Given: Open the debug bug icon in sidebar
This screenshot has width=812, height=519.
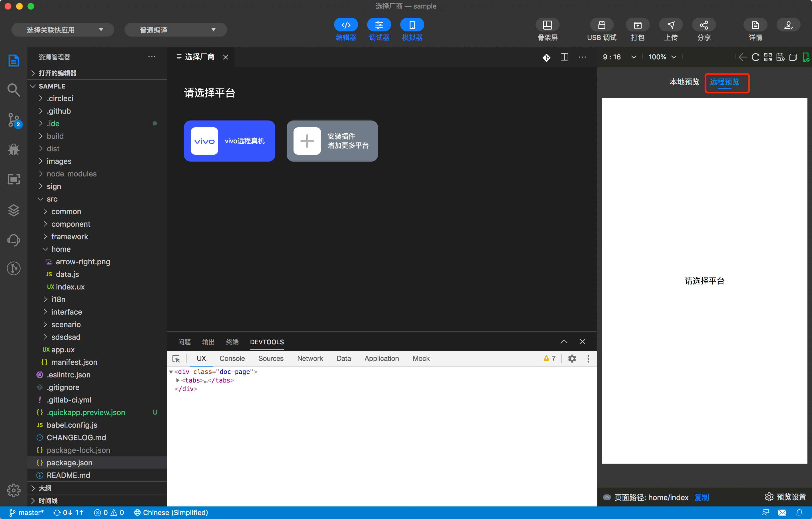Looking at the screenshot, I should (x=13, y=149).
